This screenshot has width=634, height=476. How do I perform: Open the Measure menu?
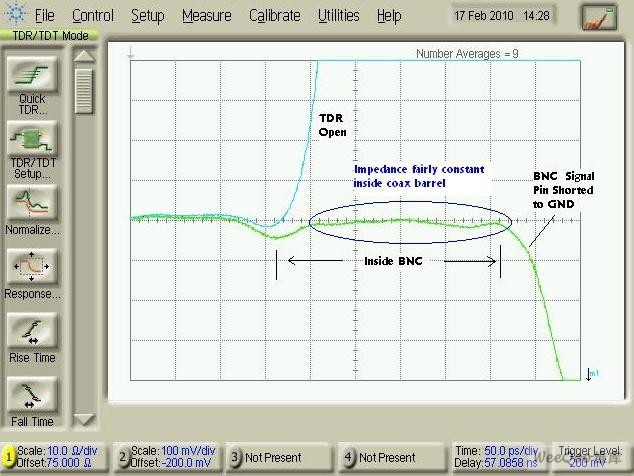206,16
